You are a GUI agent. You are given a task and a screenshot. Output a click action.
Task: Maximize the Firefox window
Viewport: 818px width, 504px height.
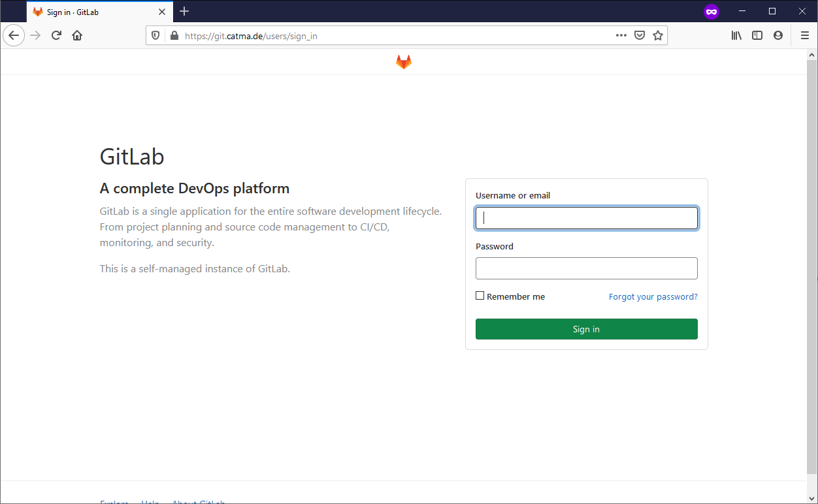coord(772,11)
